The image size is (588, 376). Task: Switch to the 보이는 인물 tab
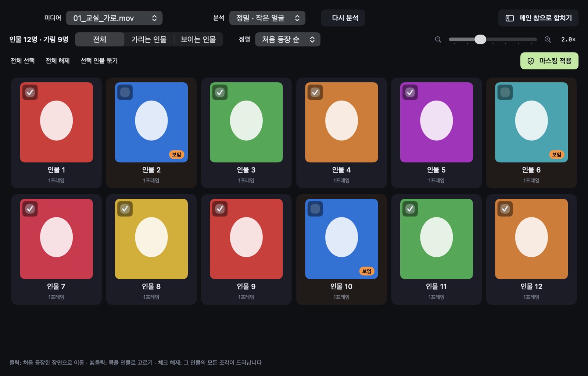pyautogui.click(x=198, y=39)
